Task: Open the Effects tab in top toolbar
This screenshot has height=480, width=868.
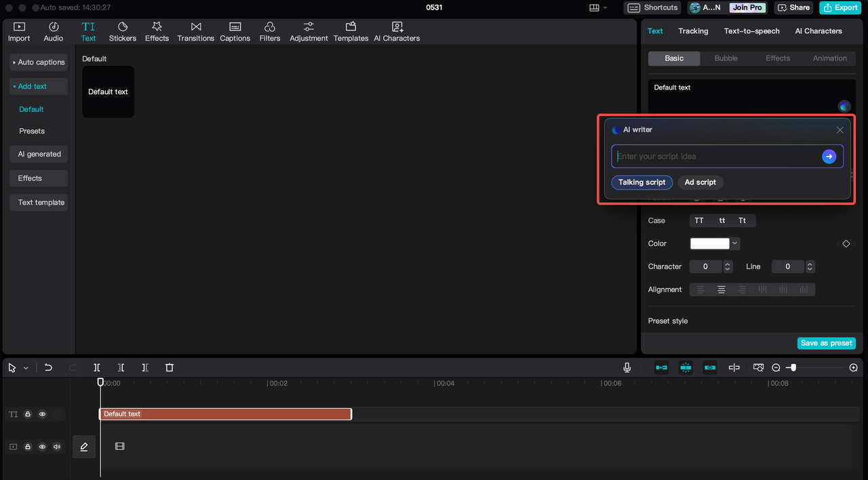Action: pyautogui.click(x=157, y=31)
